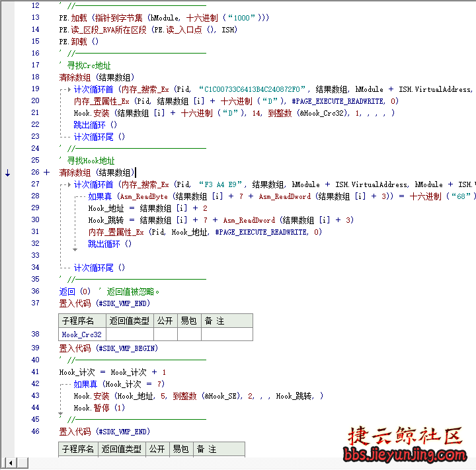Click '内存_置属性_Ex' on line 31
The height and width of the screenshot is (470, 476).
(116, 232)
